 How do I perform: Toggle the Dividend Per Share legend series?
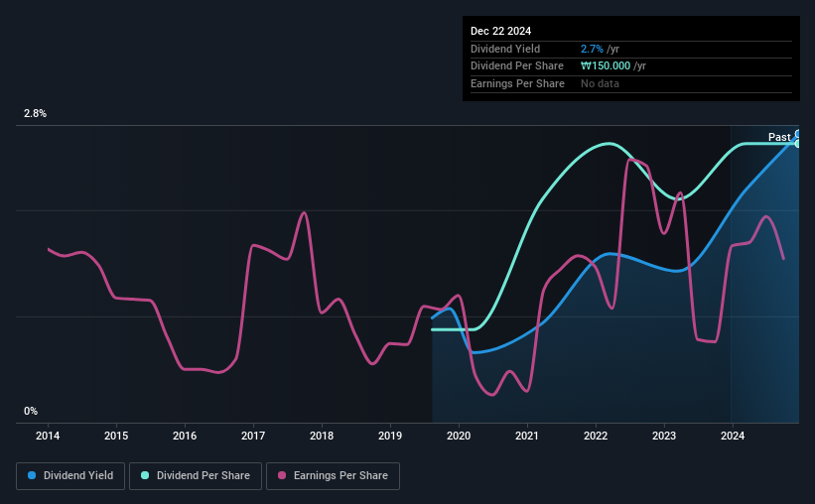pos(196,476)
